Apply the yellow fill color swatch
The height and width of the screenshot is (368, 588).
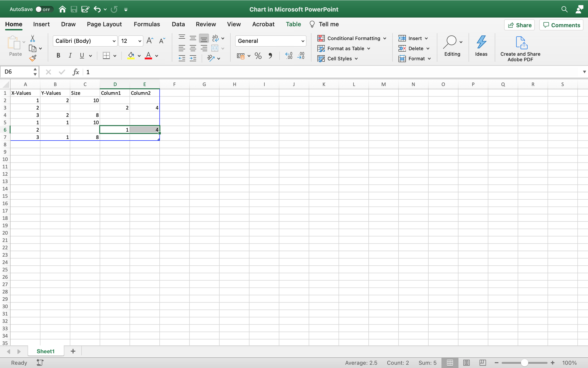tap(131, 56)
